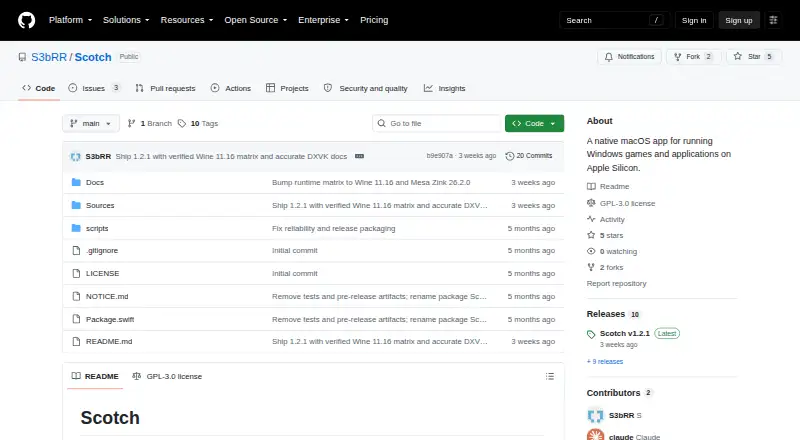
Task: View the + 9 releases link
Action: pyautogui.click(x=605, y=361)
